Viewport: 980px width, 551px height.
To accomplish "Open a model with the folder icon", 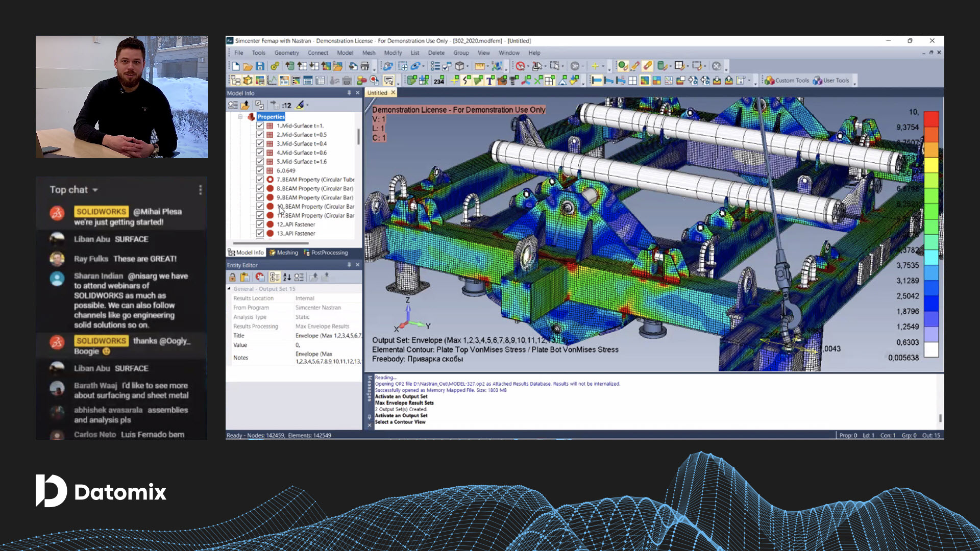I will pyautogui.click(x=248, y=66).
